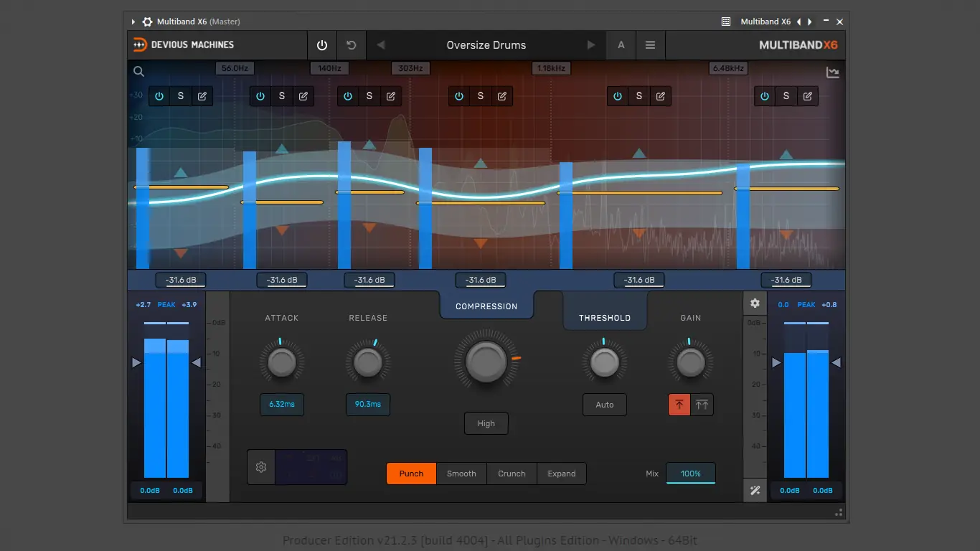Open the edit icon for the third band
980x551 pixels.
391,96
